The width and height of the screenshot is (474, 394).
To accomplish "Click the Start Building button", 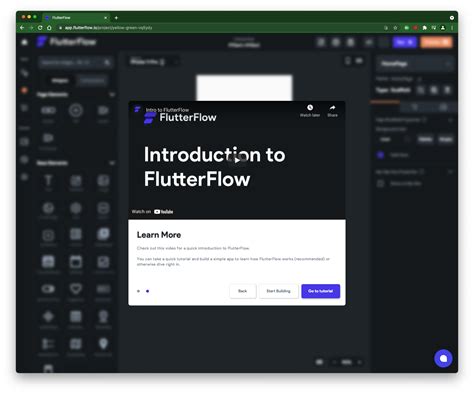I will click(278, 291).
